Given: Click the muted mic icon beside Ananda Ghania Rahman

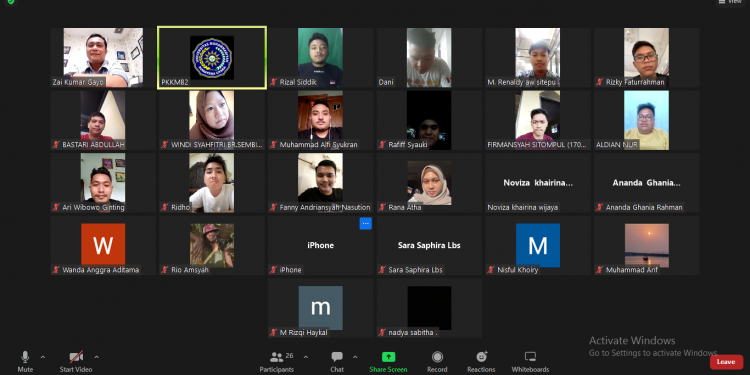Looking at the screenshot, I should [599, 207].
